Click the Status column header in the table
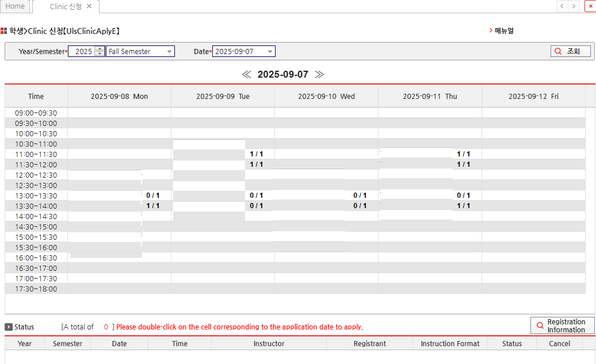Screen dimensions: 596x364 [x=512, y=343]
